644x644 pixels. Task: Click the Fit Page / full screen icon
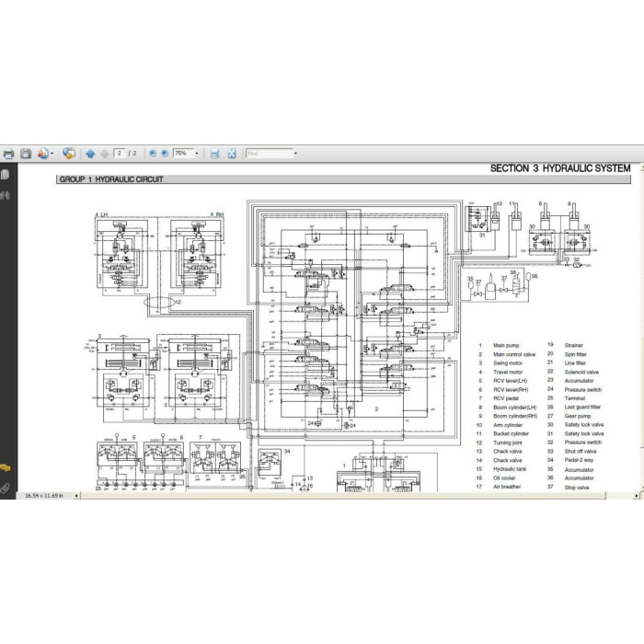(232, 154)
